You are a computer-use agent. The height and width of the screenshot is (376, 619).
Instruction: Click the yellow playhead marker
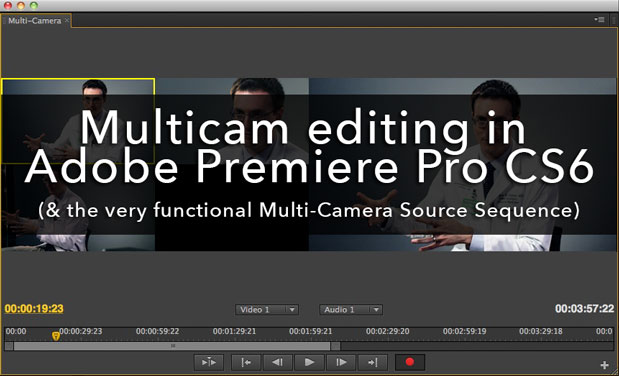56,336
